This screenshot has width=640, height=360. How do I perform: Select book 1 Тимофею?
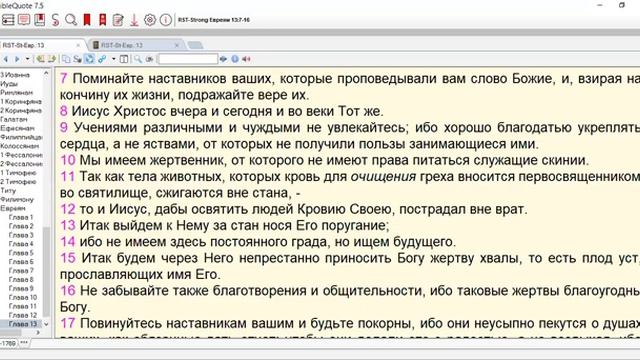pos(18,173)
